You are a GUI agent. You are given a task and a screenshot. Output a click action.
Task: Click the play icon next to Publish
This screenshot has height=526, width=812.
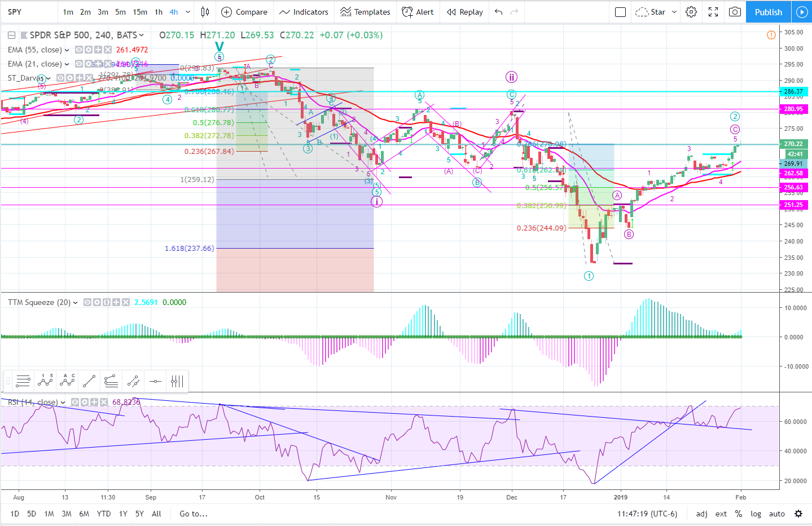click(x=801, y=12)
